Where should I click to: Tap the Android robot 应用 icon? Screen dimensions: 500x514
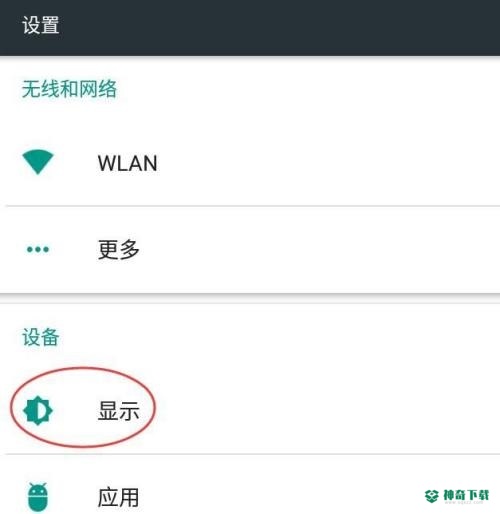[x=38, y=497]
